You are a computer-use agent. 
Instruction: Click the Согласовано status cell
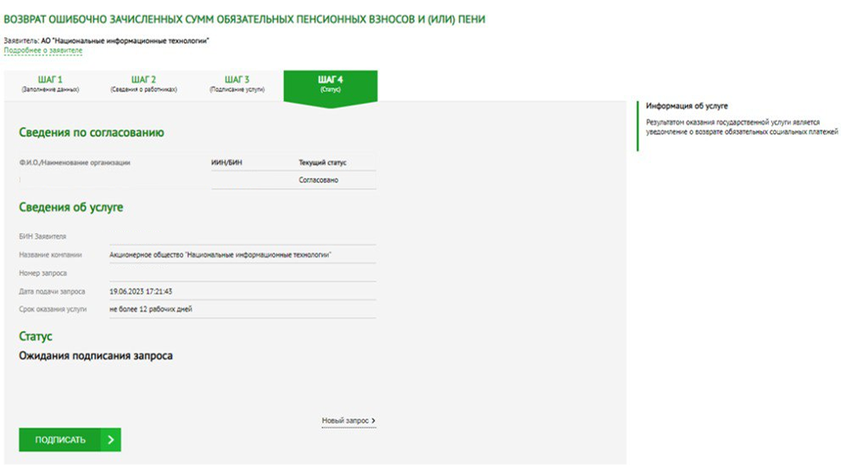(x=319, y=180)
